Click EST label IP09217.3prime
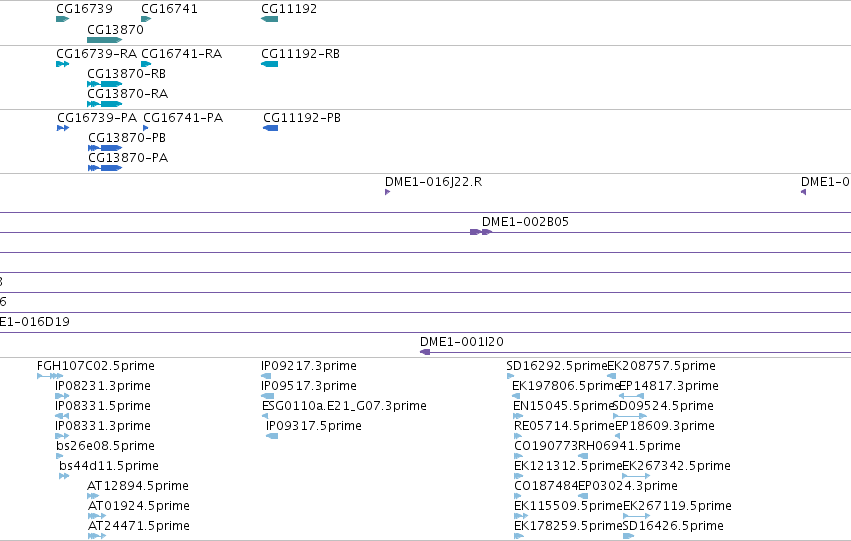The width and height of the screenshot is (851, 541). [308, 366]
